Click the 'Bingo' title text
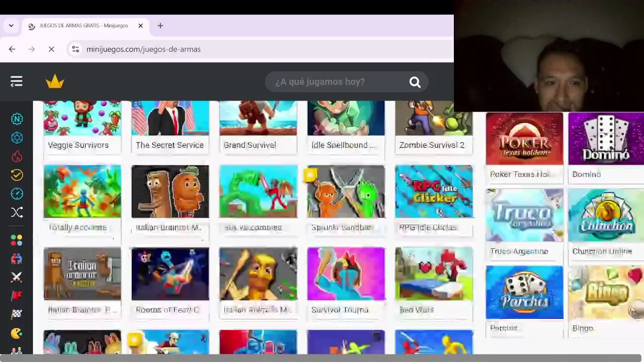Screen dimensions: 644x362 point(583,328)
